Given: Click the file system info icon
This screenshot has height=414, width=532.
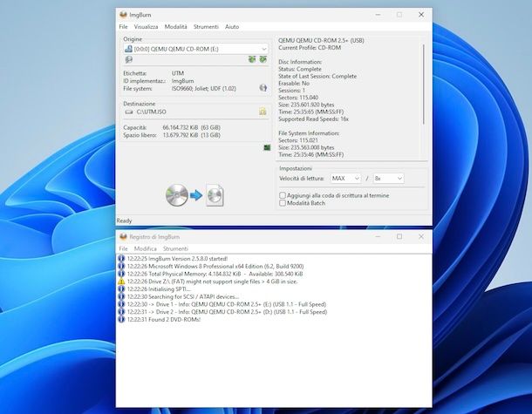Looking at the screenshot, I should pos(263,88).
